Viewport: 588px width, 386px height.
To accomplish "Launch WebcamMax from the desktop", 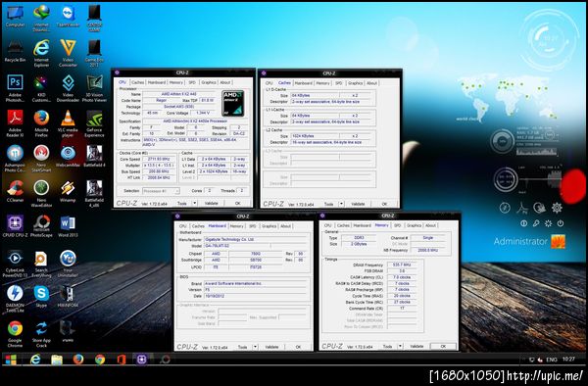I will (68, 156).
